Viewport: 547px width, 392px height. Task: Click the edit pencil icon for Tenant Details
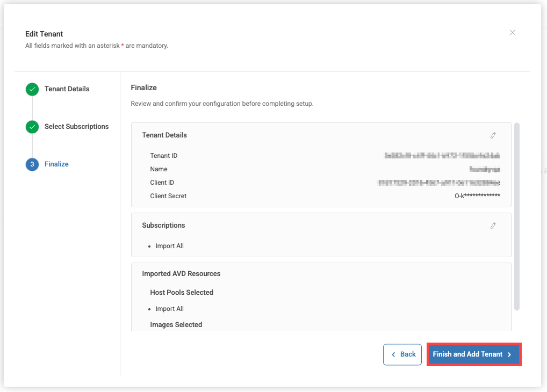[x=493, y=135]
